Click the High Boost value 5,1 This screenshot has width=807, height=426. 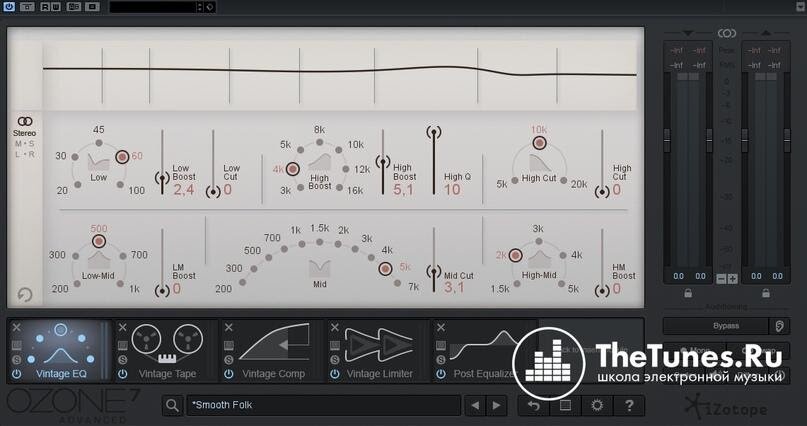[403, 190]
